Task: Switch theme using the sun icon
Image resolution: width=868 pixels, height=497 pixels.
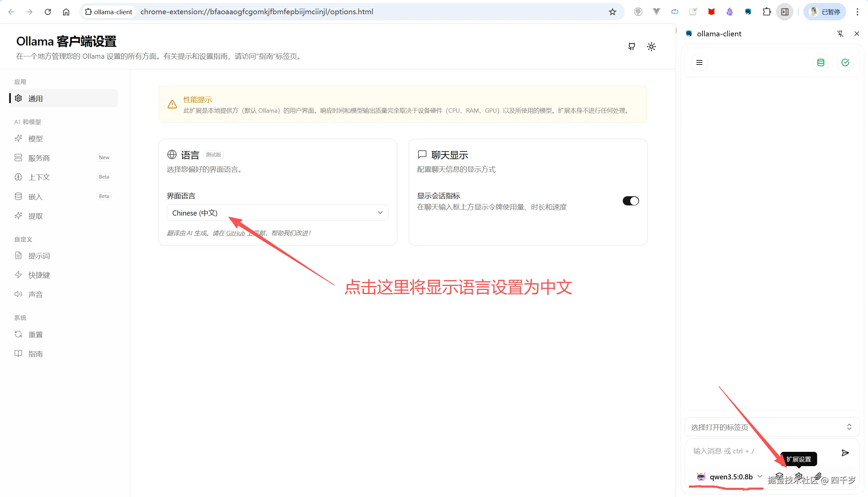Action: pyautogui.click(x=651, y=47)
